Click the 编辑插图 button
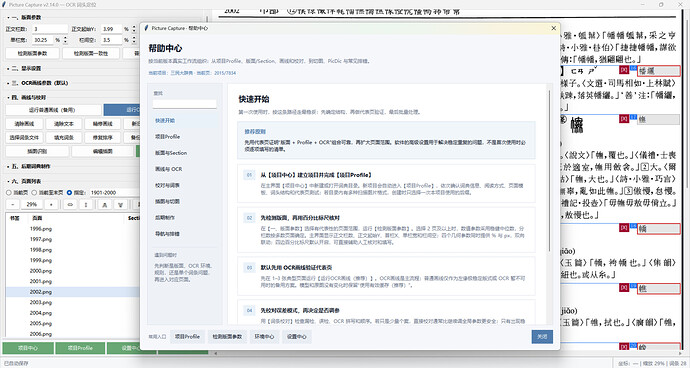The width and height of the screenshot is (690, 368). coord(103,151)
